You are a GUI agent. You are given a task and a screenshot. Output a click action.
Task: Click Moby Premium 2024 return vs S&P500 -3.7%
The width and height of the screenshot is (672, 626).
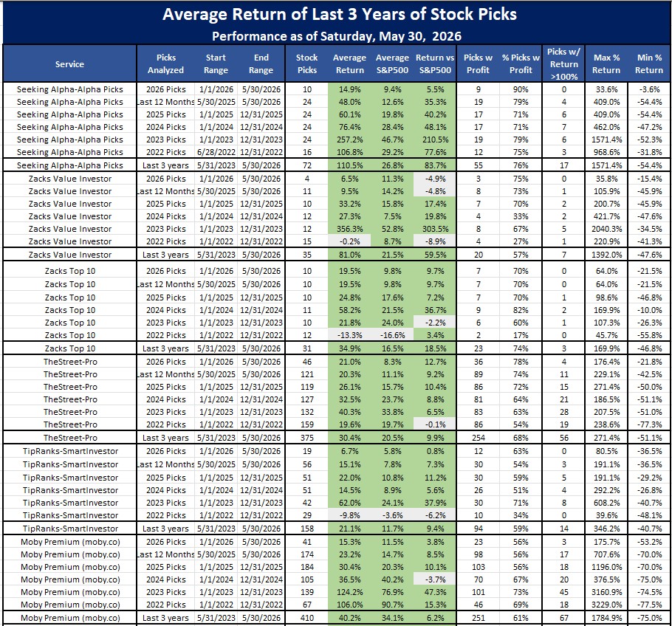pos(435,579)
